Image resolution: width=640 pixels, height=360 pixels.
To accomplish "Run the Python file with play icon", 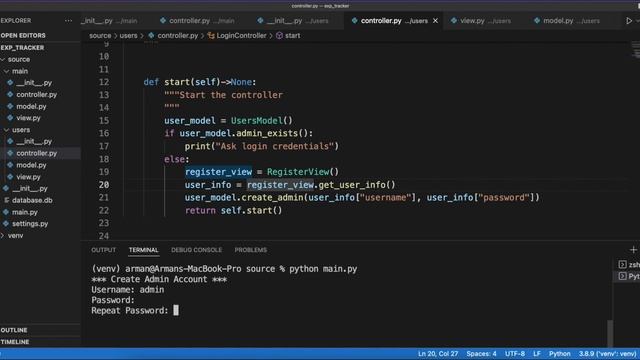I will (x=629, y=20).
